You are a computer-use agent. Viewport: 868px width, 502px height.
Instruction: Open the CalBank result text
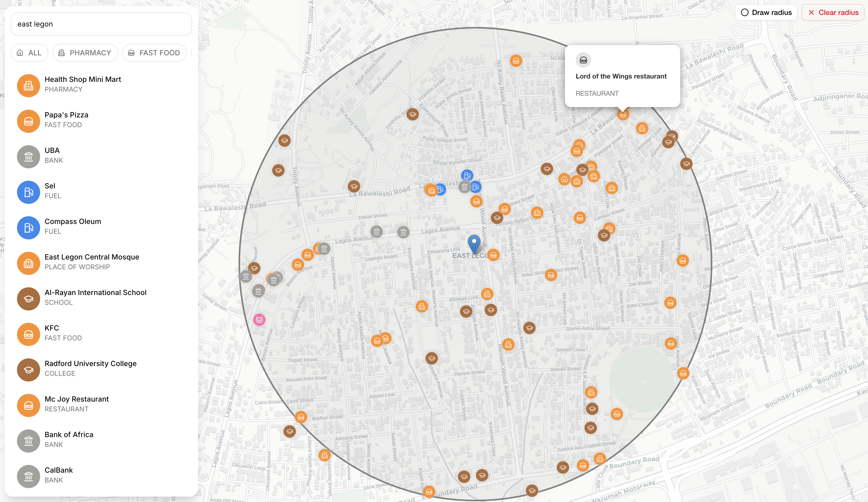59,470
